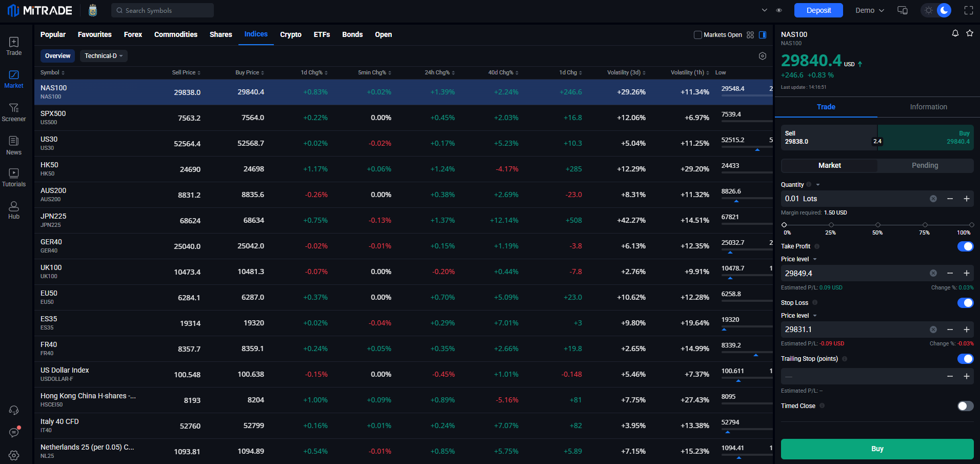
Task: Open the Trade sidebar section
Action: tap(14, 46)
